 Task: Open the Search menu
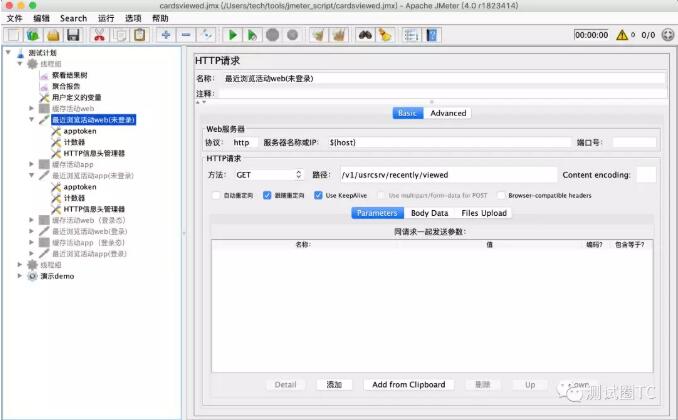(74, 18)
